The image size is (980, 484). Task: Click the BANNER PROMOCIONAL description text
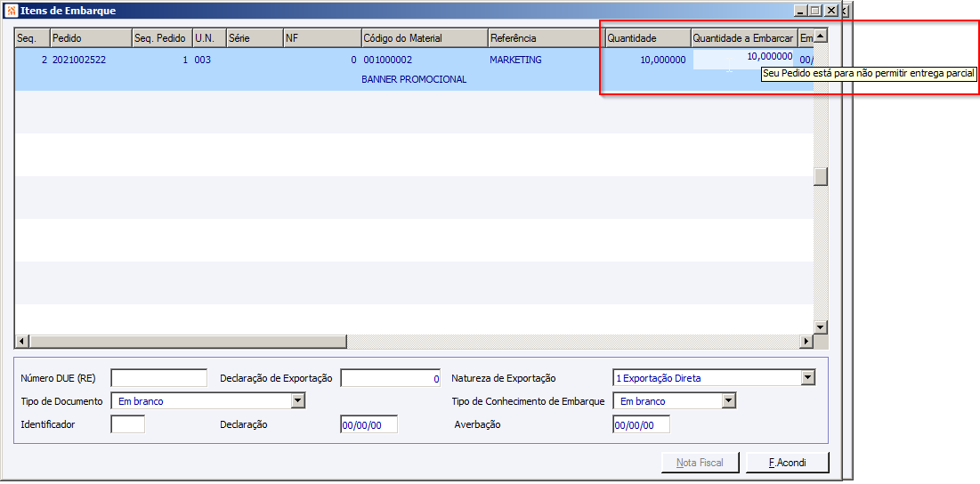pos(414,80)
